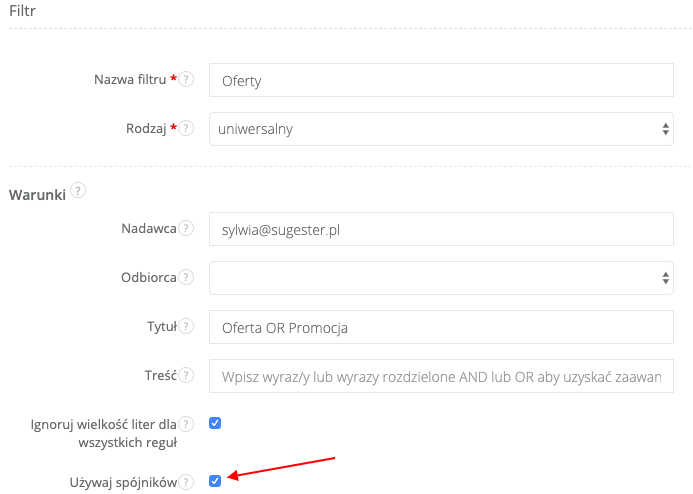Click help icon next to Nazwa filtru
This screenshot has height=494, width=693.
(x=186, y=79)
